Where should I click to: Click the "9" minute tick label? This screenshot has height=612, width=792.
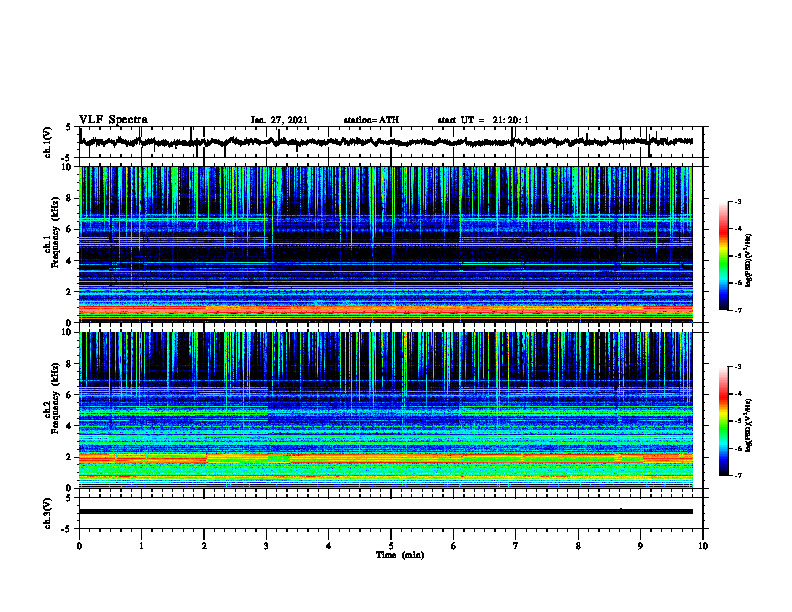(640, 546)
